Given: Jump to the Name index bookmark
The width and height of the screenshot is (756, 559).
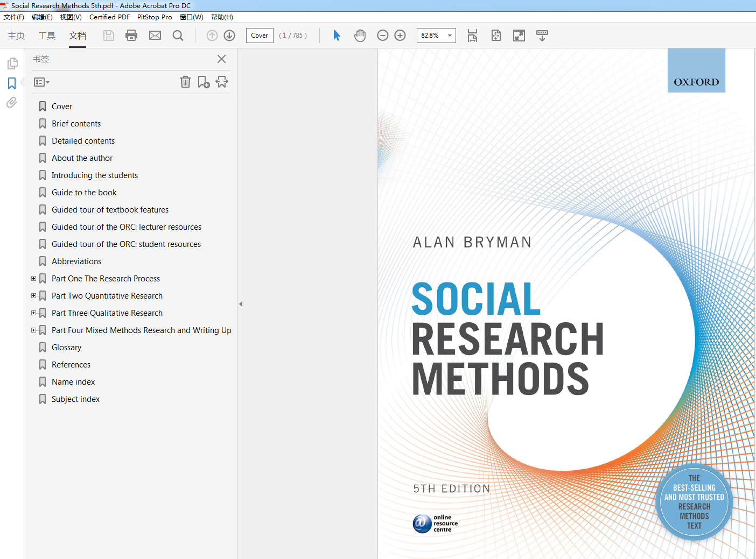Looking at the screenshot, I should [73, 382].
